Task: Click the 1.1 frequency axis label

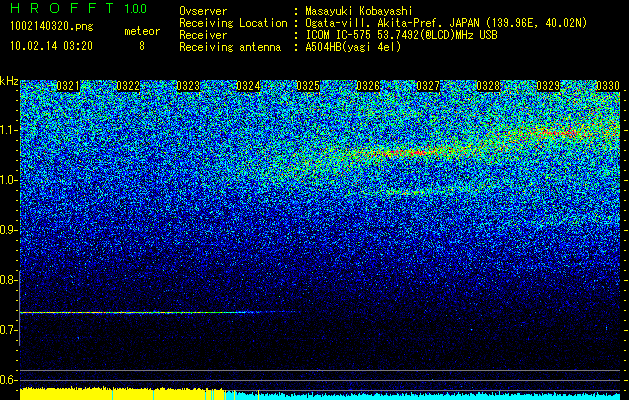Action: tap(8, 130)
